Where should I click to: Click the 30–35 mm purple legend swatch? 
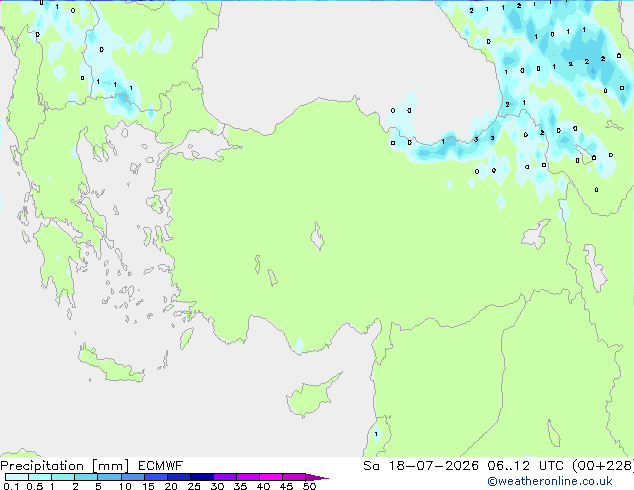click(224, 477)
